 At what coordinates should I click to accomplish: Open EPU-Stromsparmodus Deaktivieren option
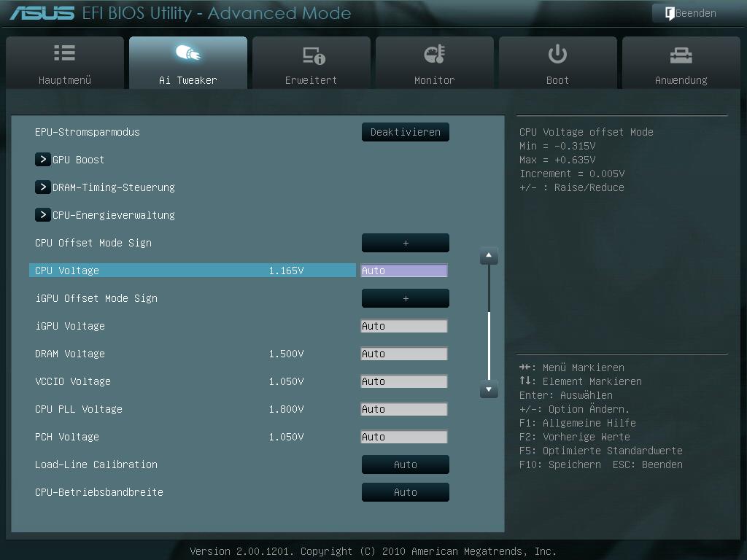[x=406, y=132]
